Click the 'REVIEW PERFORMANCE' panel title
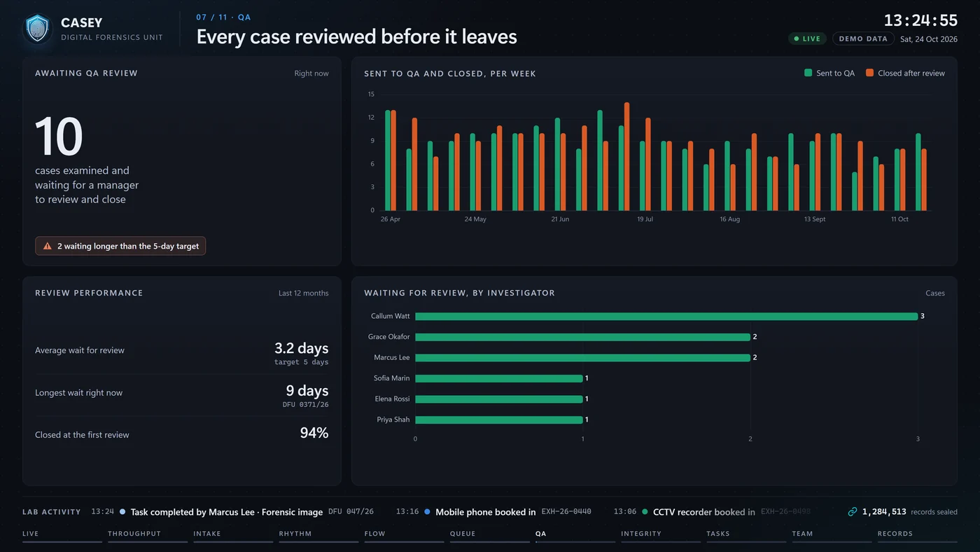 (x=89, y=293)
